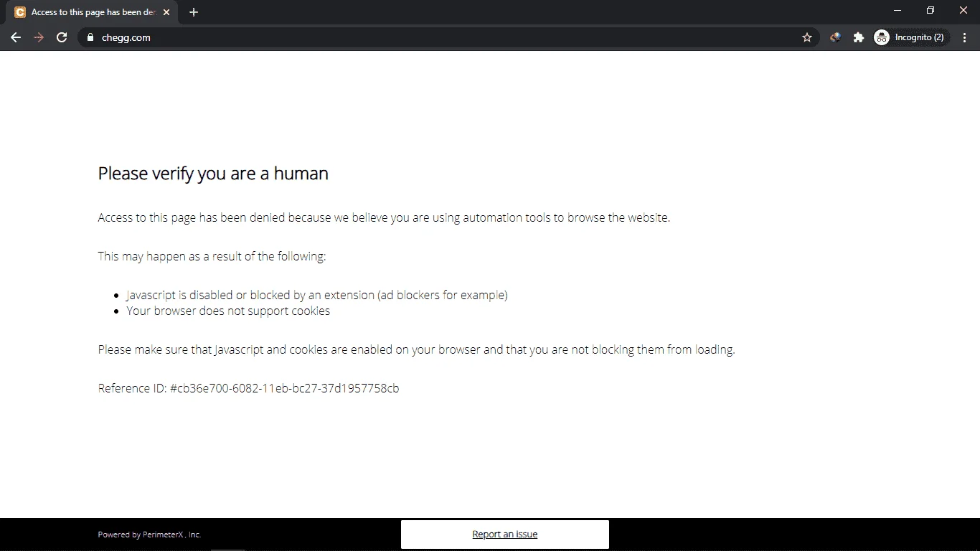Bookmark this page with the star icon

click(807, 37)
